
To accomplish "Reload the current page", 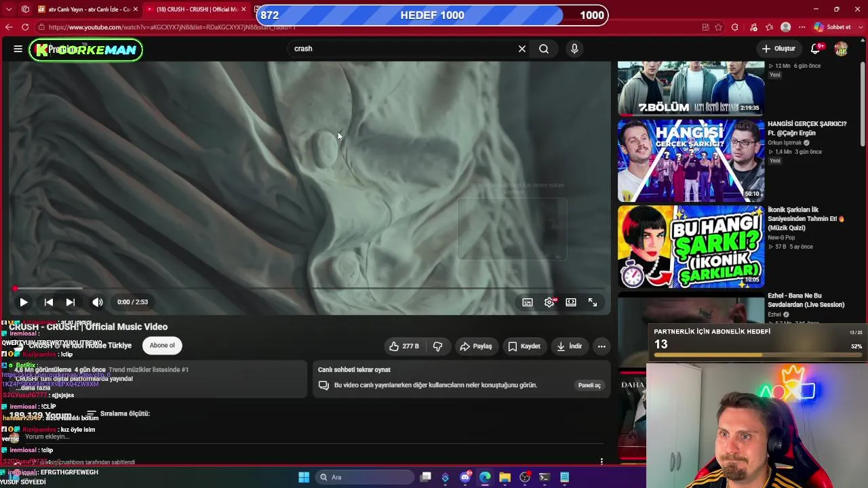I will pyautogui.click(x=25, y=27).
